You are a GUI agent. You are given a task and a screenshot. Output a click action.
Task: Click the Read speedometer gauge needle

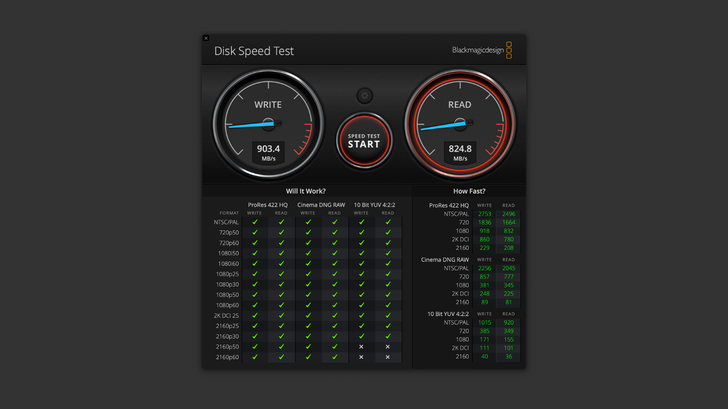click(x=440, y=126)
